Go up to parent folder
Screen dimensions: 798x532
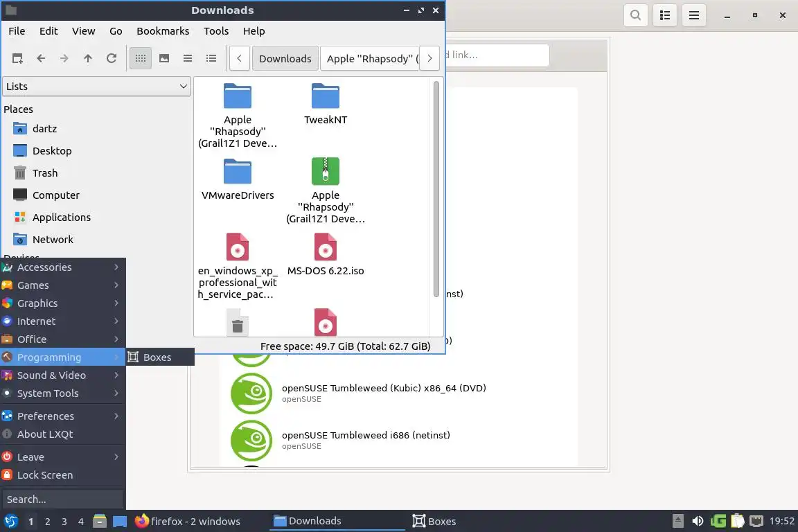click(x=87, y=59)
